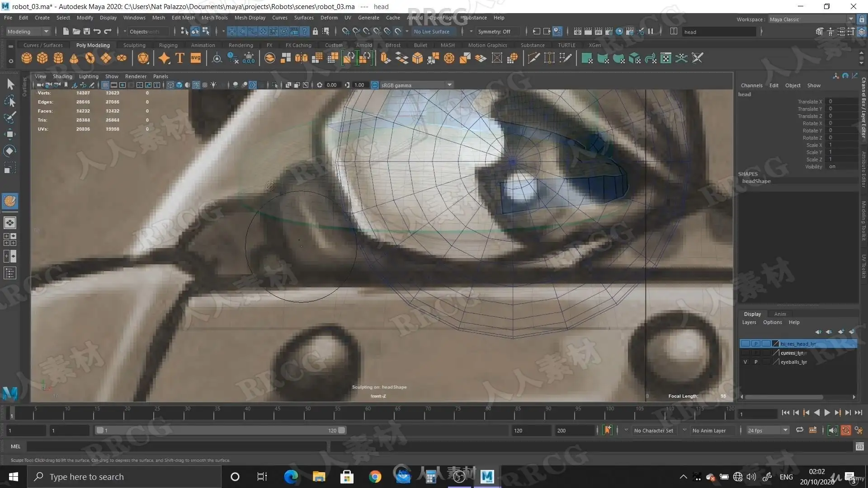Toggle visibility box of the curves_lyr layer
Viewport: 868px width, 488px height.
pos(745,353)
